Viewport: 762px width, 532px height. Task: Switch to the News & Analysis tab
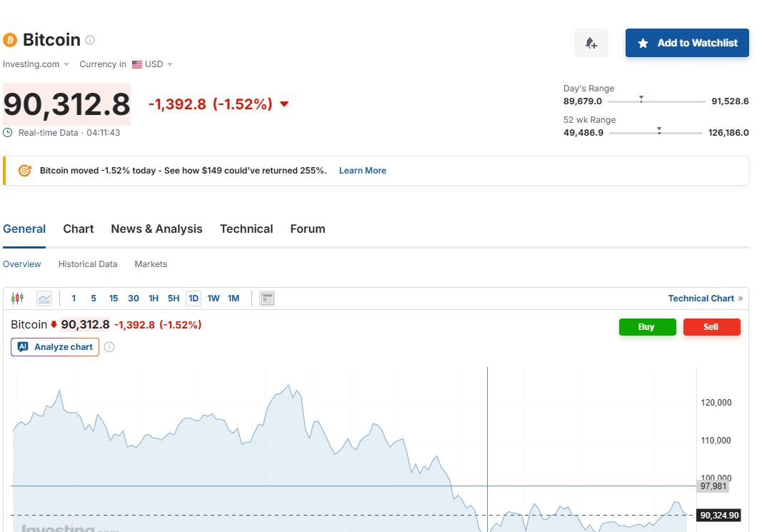pos(156,229)
